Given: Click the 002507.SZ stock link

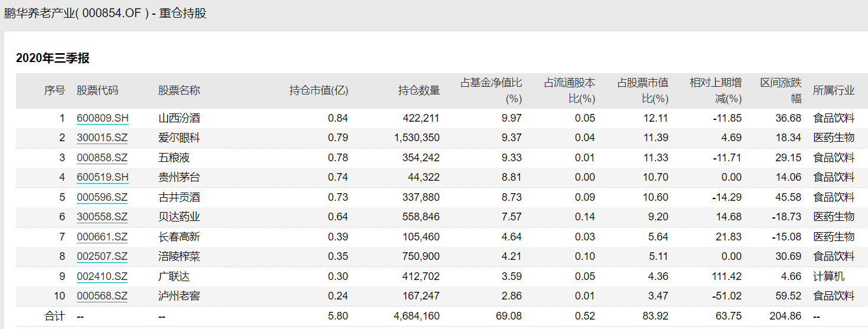Looking at the screenshot, I should 102,256.
